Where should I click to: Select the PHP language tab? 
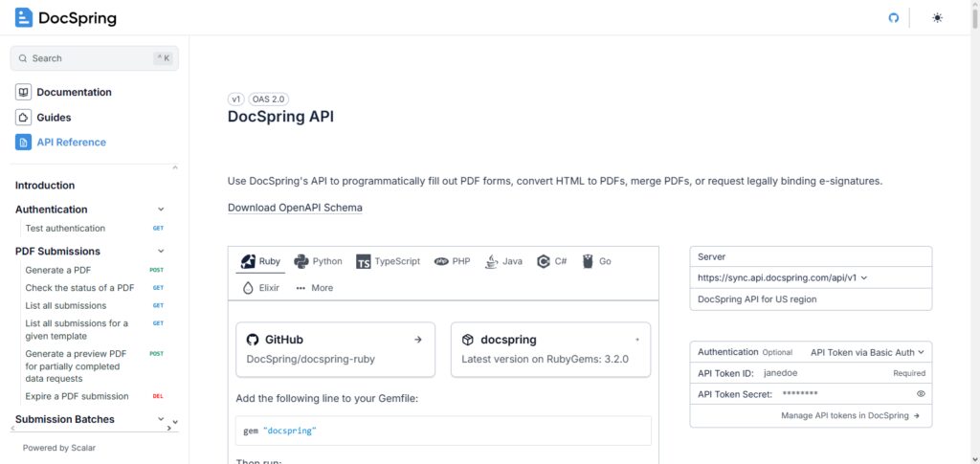453,261
